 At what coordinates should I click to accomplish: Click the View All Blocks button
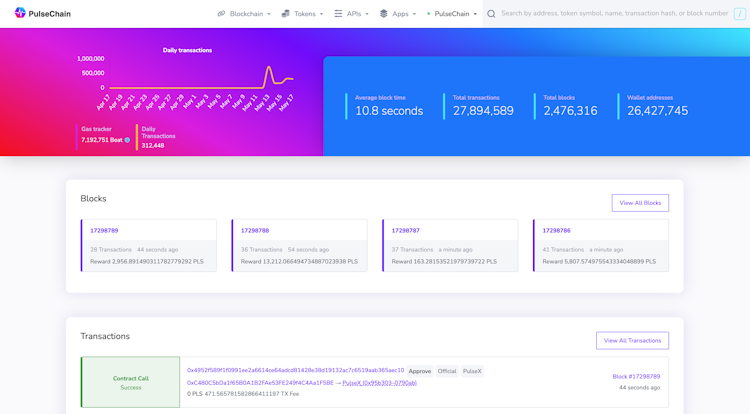640,203
